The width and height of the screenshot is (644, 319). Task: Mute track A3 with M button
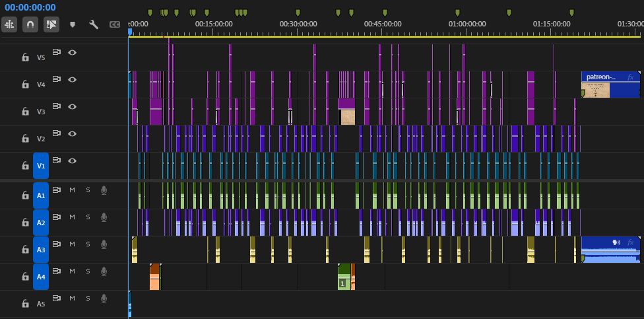coord(73,244)
